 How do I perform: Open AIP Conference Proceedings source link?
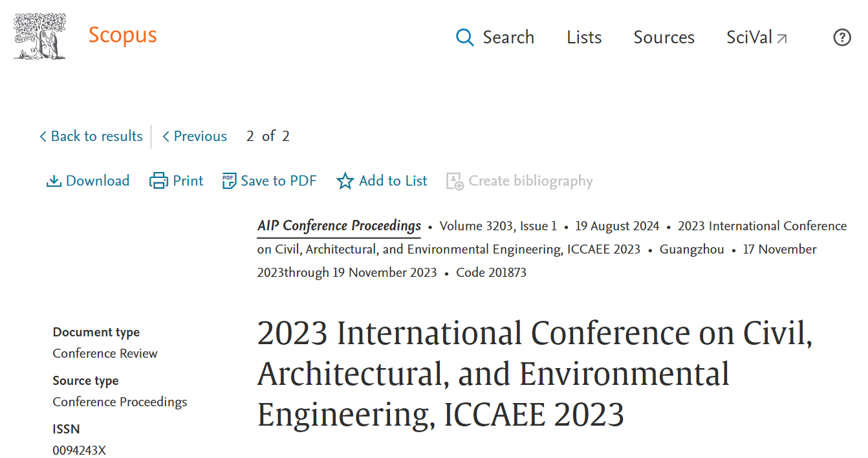pos(339,226)
